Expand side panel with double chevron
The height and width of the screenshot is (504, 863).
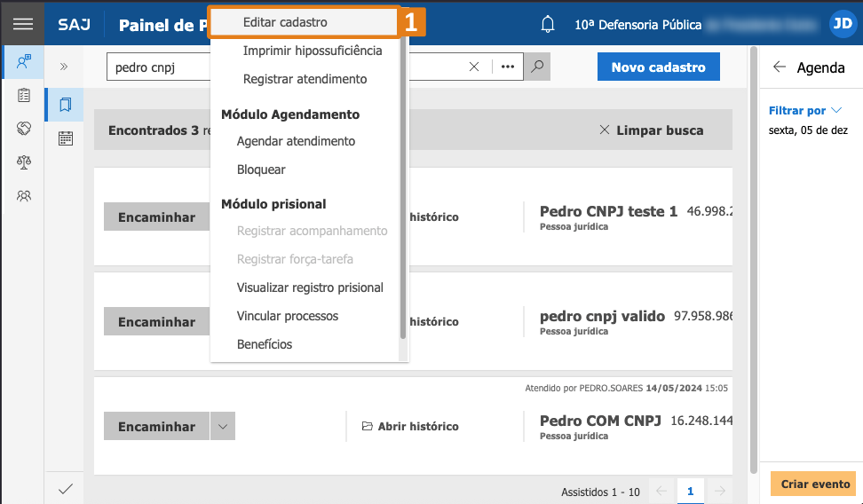tap(64, 67)
